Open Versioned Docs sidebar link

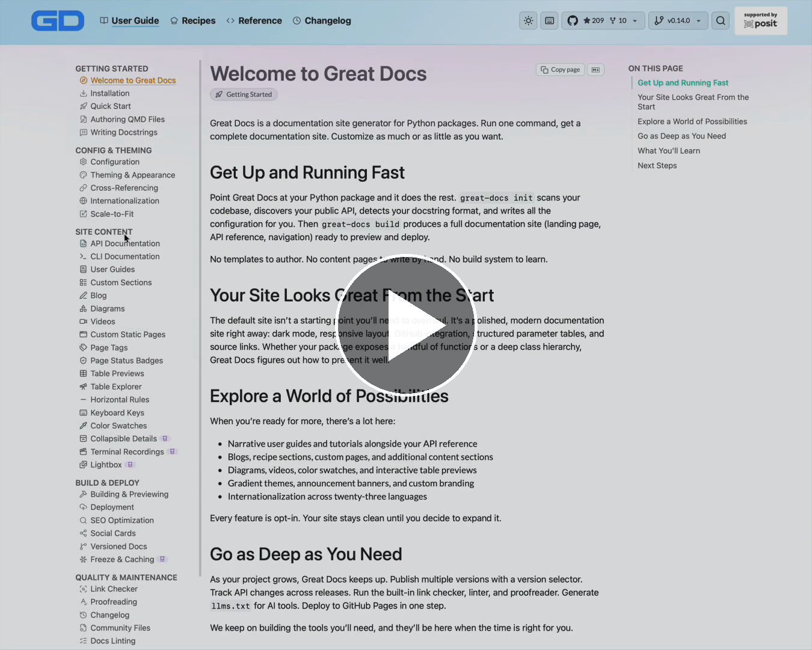pos(118,546)
